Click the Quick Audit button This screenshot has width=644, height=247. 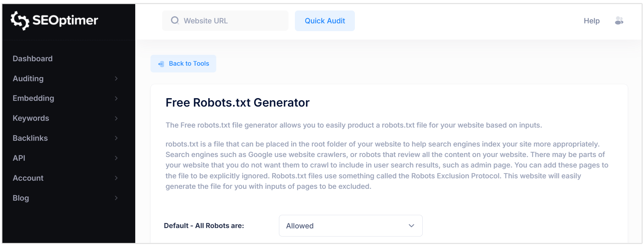pos(325,21)
